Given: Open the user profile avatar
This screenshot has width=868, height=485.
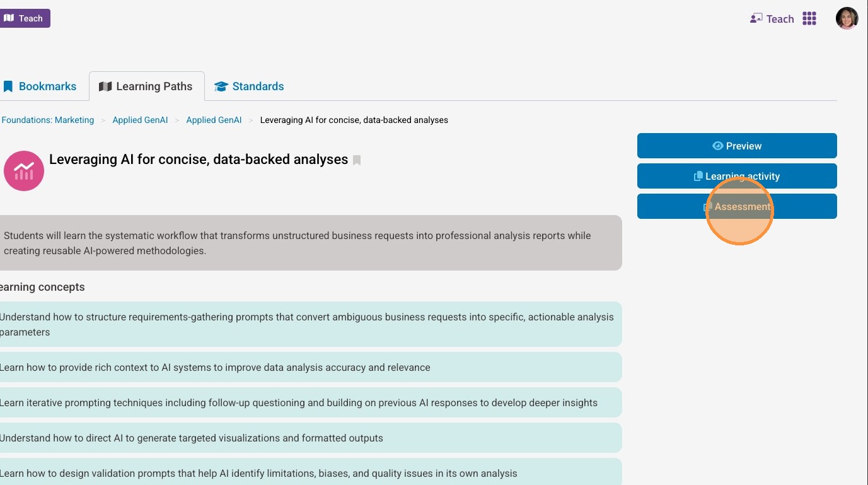Looking at the screenshot, I should click(x=847, y=19).
